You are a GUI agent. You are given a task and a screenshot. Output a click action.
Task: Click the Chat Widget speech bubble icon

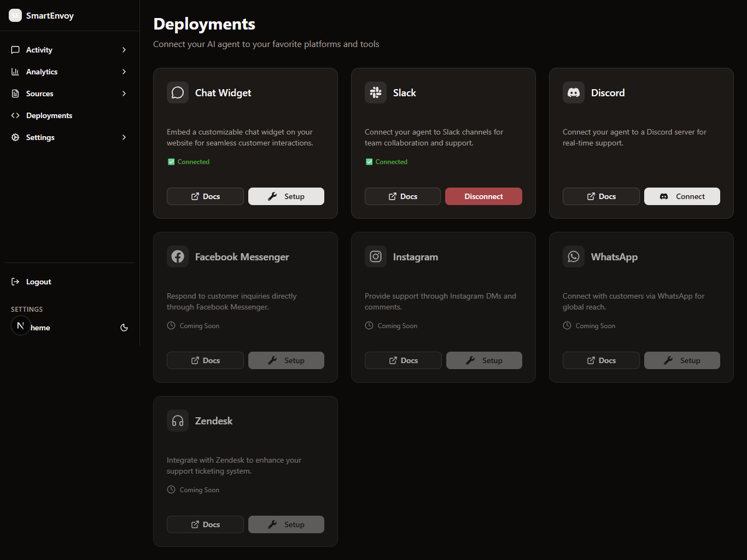coord(178,92)
